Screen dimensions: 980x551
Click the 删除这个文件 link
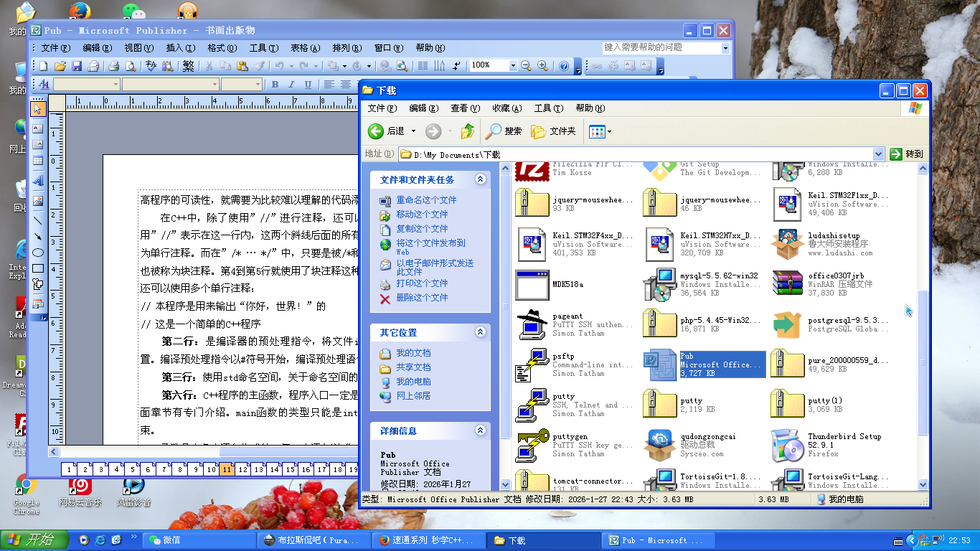pos(422,298)
